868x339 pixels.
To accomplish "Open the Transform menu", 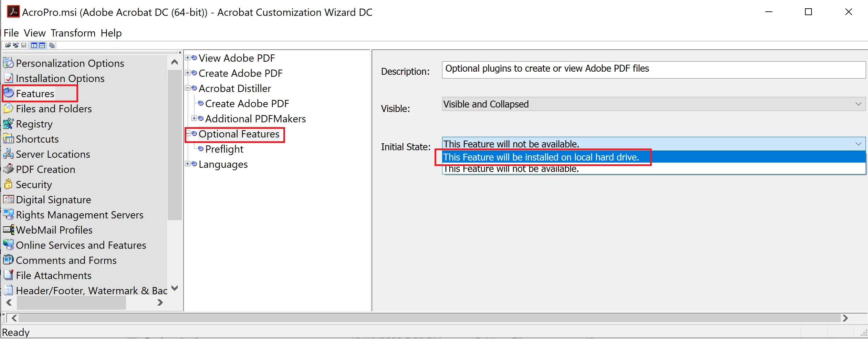I will [x=73, y=33].
